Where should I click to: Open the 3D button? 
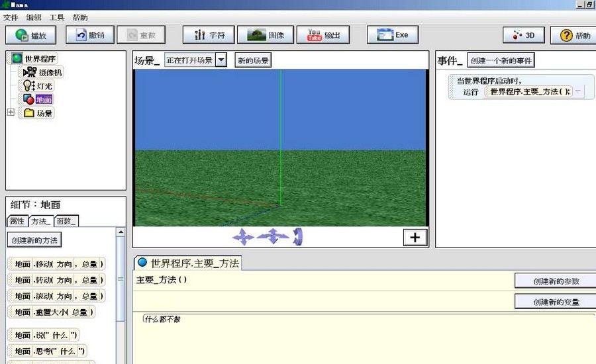tap(524, 35)
